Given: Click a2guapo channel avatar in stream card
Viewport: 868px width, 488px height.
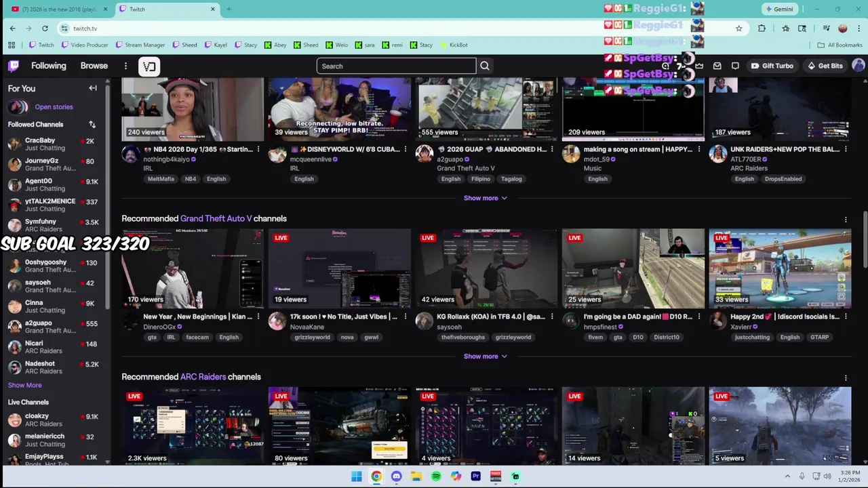Looking at the screenshot, I should point(424,154).
